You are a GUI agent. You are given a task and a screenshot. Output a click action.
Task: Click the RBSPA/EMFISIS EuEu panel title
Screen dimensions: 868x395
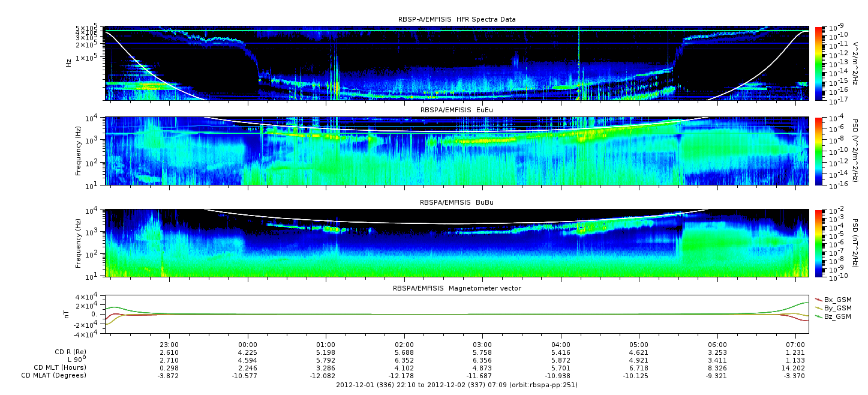(x=456, y=110)
